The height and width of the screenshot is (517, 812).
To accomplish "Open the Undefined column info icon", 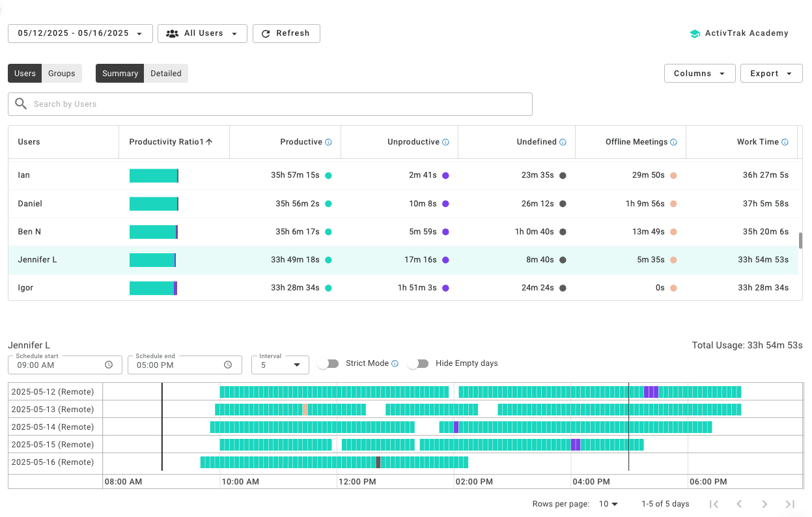I will [563, 142].
